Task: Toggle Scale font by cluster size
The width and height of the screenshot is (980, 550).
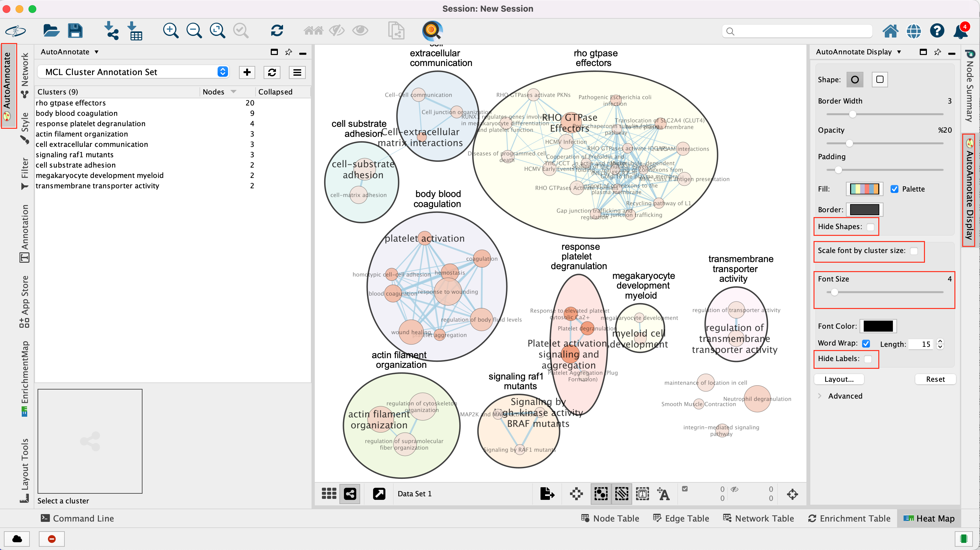Action: click(914, 251)
